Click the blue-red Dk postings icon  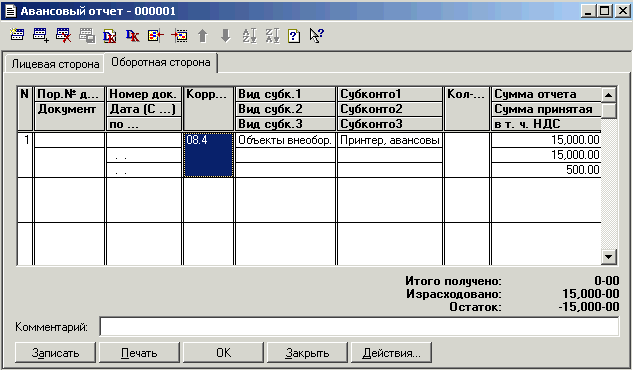tap(132, 36)
